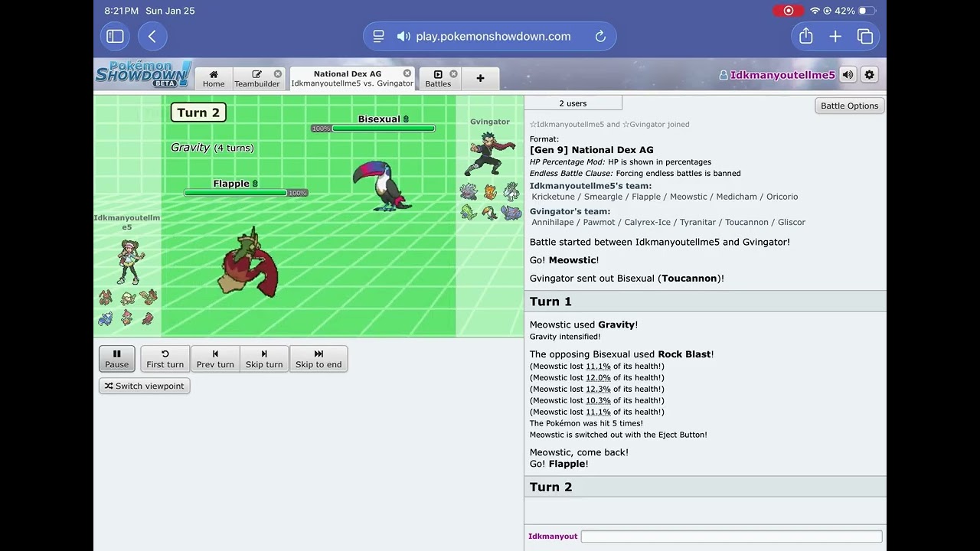This screenshot has height=551, width=980.
Task: Switch to the Home tab
Action: pyautogui.click(x=214, y=79)
